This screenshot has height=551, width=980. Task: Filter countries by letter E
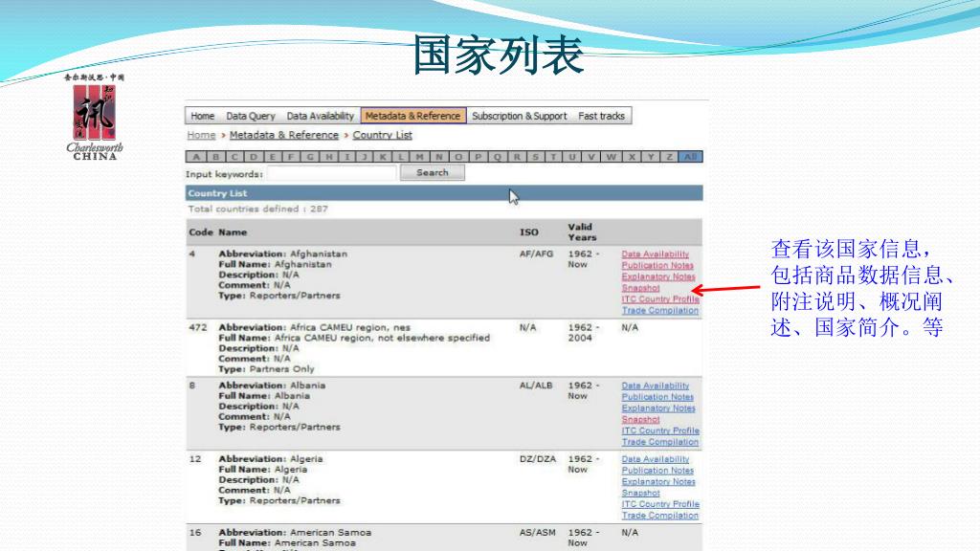[272, 157]
